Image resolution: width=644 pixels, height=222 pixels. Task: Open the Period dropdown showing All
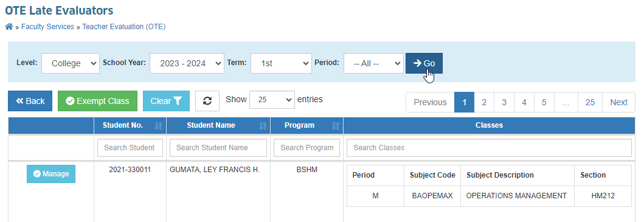coord(374,63)
